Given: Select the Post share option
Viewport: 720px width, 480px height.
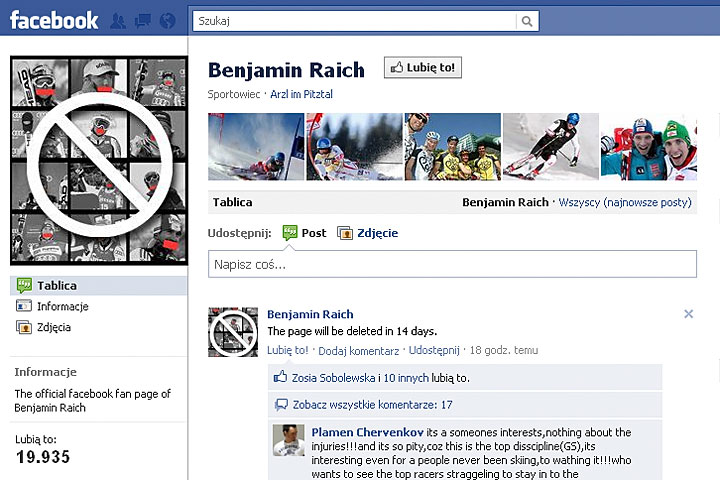Looking at the screenshot, I should pos(314,233).
